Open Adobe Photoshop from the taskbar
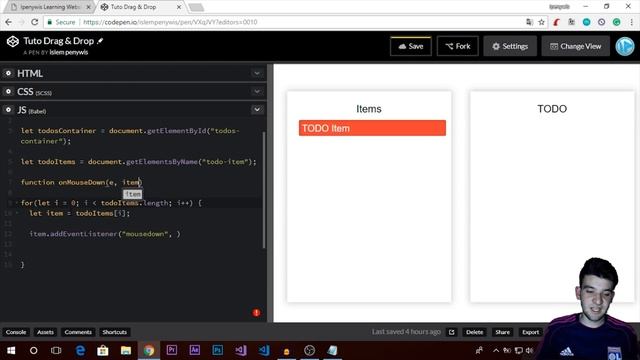 click(x=218, y=350)
